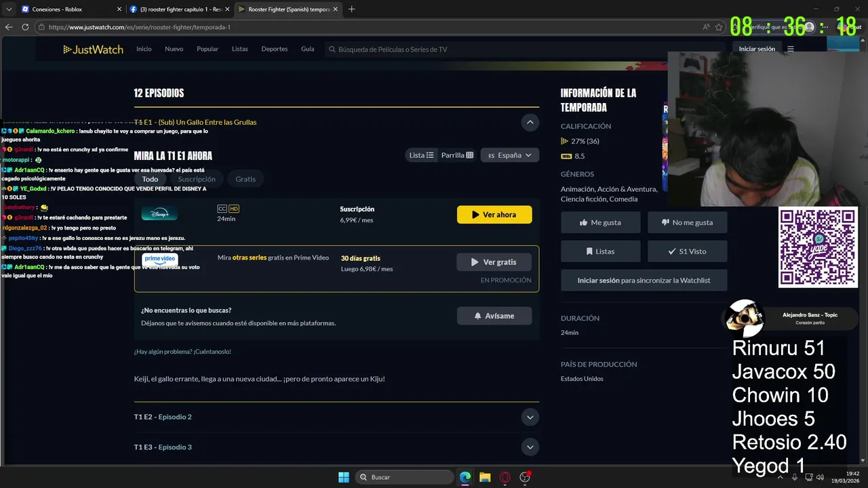Add to Listas button
The height and width of the screenshot is (488, 868).
600,251
